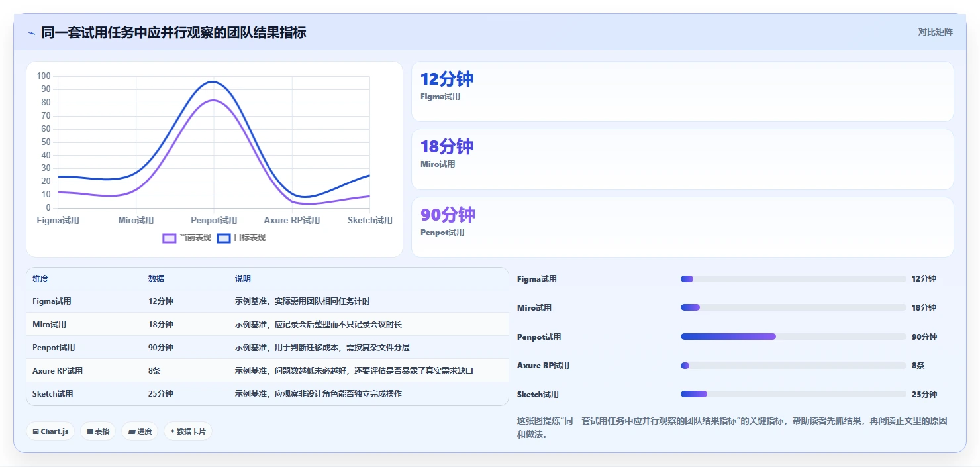
Task: Select the note about 应观察非设计角色能否独立完成操作
Action: click(318, 394)
